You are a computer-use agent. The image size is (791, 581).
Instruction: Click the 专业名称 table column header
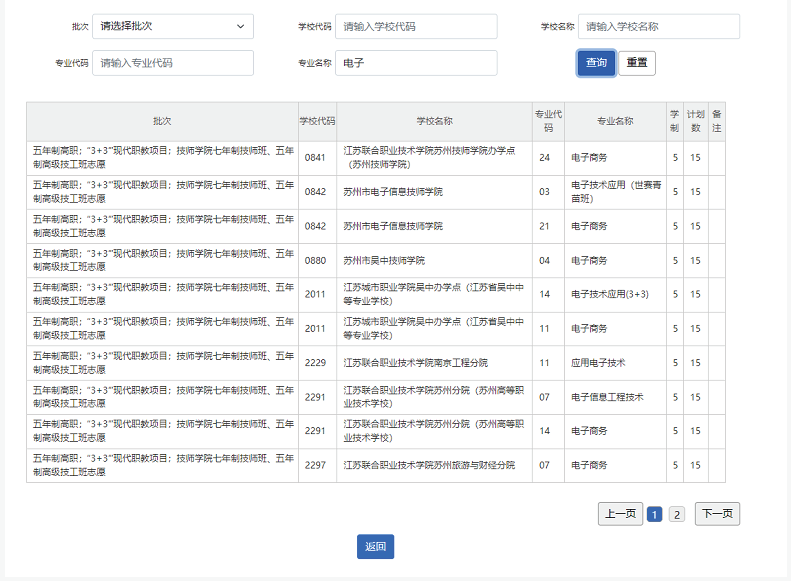point(615,121)
